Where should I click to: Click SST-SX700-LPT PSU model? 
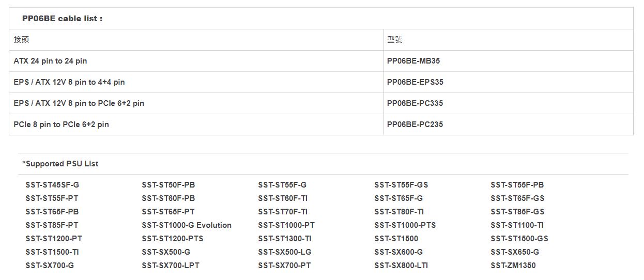point(171,266)
